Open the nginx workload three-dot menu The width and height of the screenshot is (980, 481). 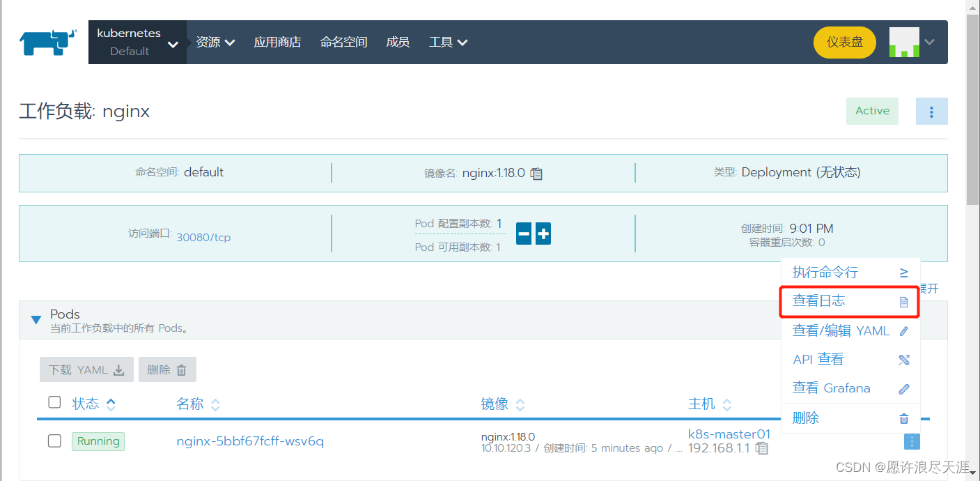pyautogui.click(x=931, y=112)
